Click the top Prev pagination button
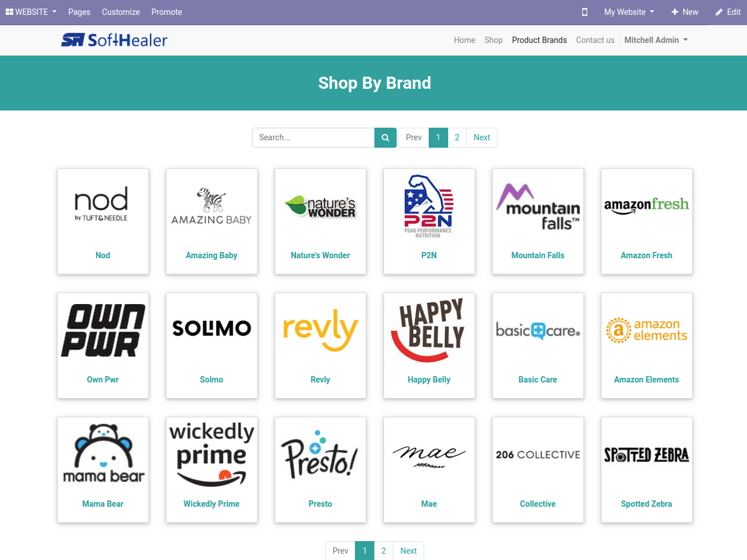 pyautogui.click(x=414, y=137)
